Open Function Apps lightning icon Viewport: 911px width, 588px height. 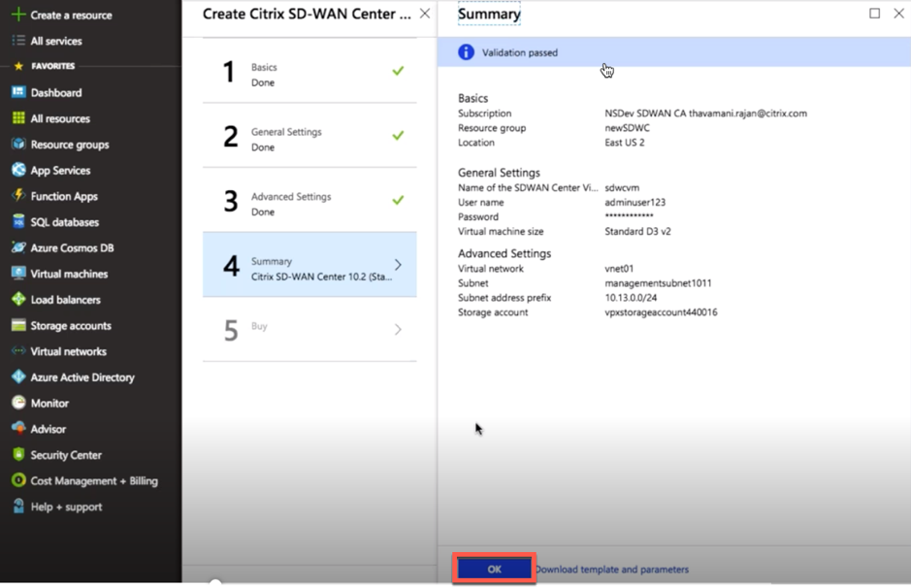[x=18, y=195]
